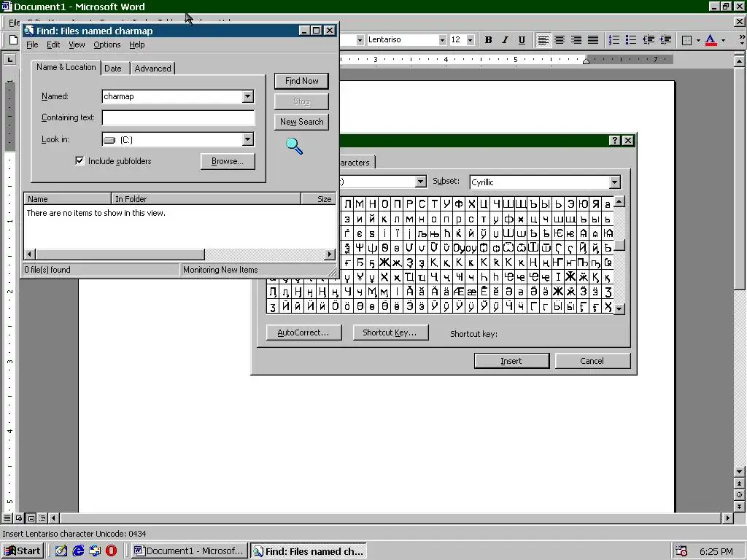This screenshot has width=747, height=560.
Task: Click Cancel in the Symbol dialog
Action: (592, 361)
